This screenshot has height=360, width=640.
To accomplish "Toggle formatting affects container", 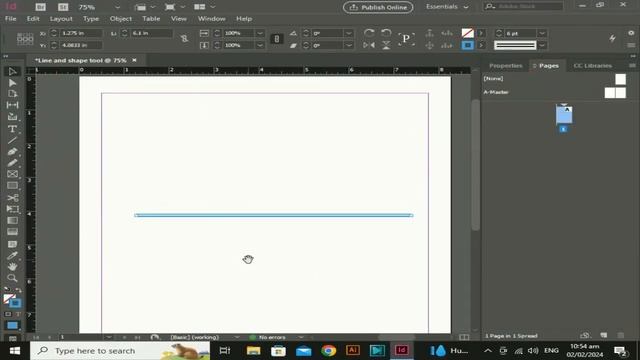I will (8, 314).
